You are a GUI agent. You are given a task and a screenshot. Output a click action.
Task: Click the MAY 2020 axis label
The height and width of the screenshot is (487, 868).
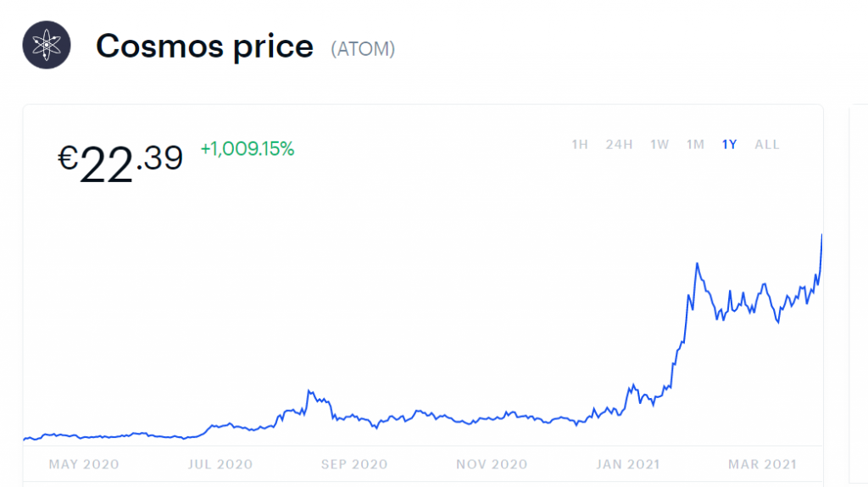[84, 464]
